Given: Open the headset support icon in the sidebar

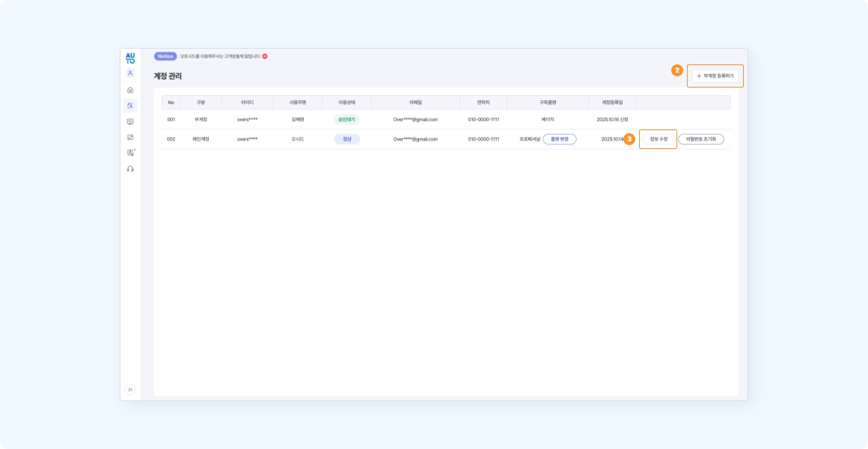Looking at the screenshot, I should pyautogui.click(x=130, y=169).
